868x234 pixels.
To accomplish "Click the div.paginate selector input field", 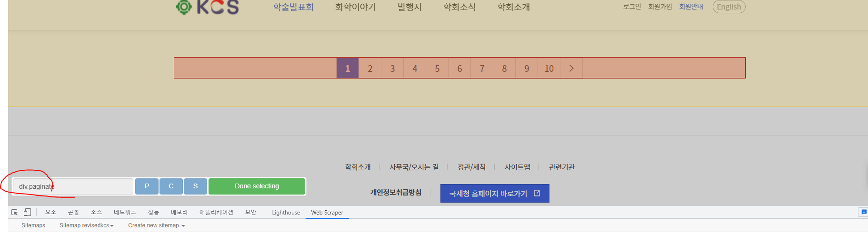I will pyautogui.click(x=72, y=186).
